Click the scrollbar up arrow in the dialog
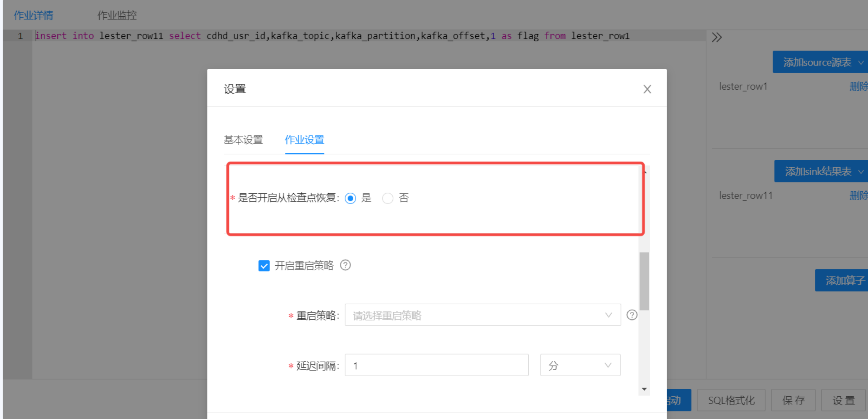Viewport: 868px width, 419px height. (644, 172)
